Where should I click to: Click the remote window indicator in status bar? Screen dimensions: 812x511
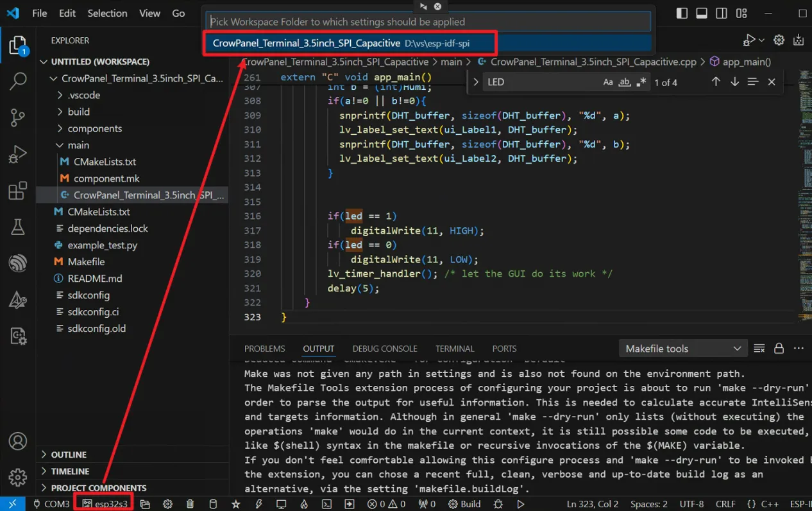[12, 504]
